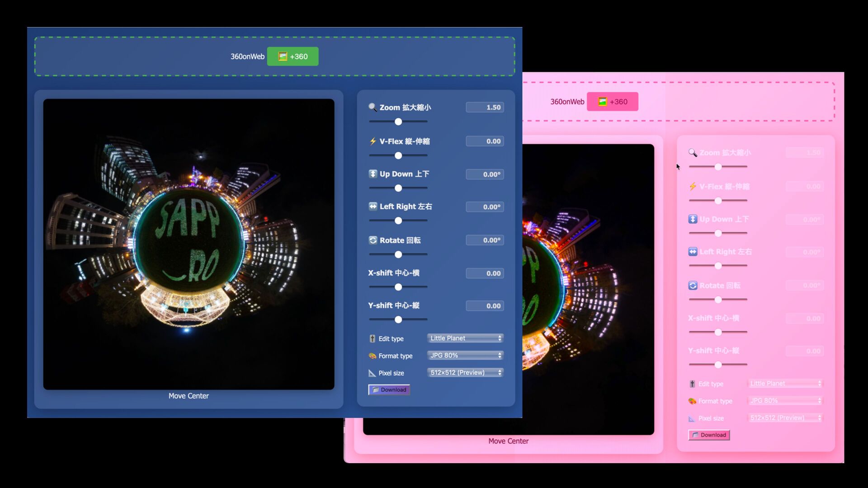Click the X-shift value field in blue window
Screen dimensions: 868x488
coord(485,273)
